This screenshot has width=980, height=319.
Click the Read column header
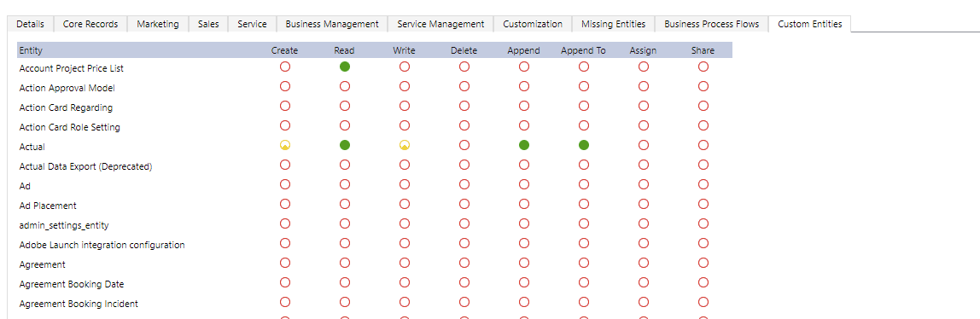pos(344,50)
